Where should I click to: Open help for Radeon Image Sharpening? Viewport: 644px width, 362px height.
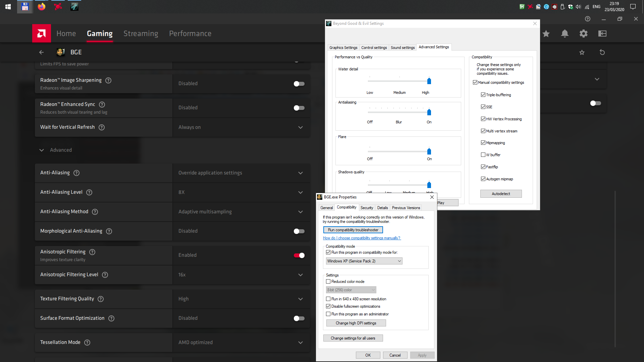(x=108, y=80)
